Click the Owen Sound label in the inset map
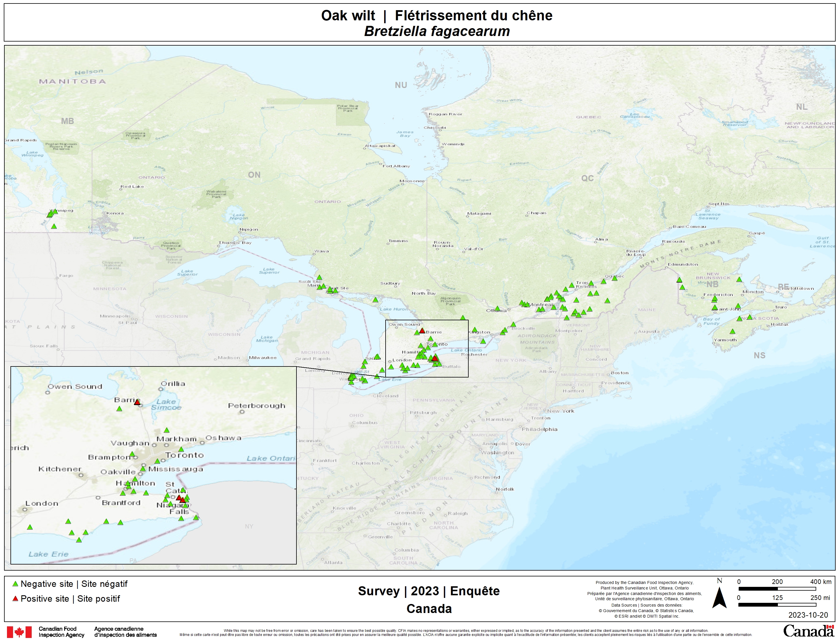840x640 pixels. click(x=75, y=387)
